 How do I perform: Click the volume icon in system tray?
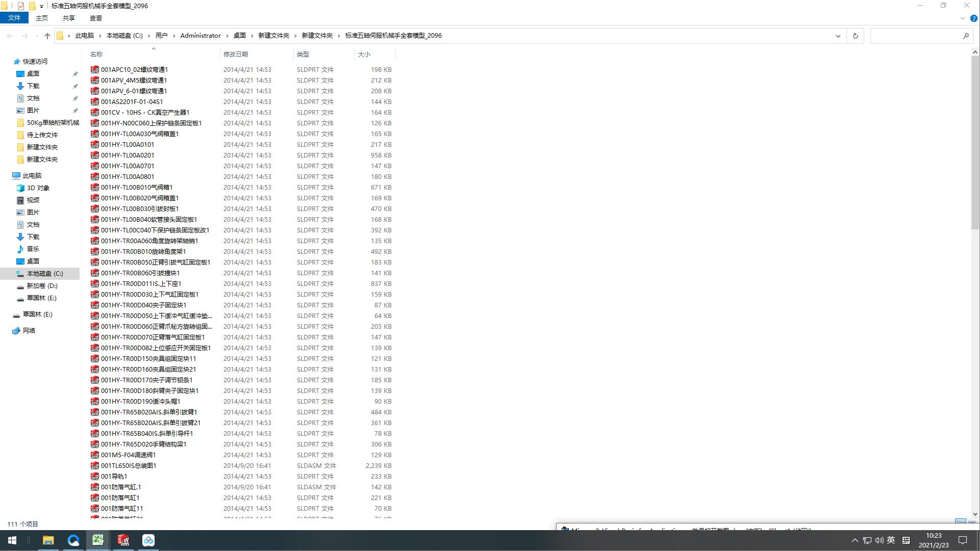pos(879,540)
